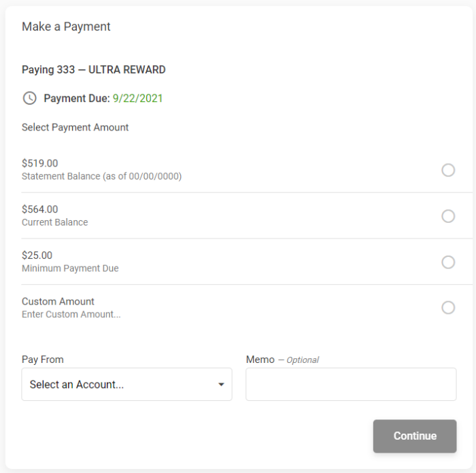Click the clock icon beside Payment Due
The image size is (476, 473).
[29, 99]
